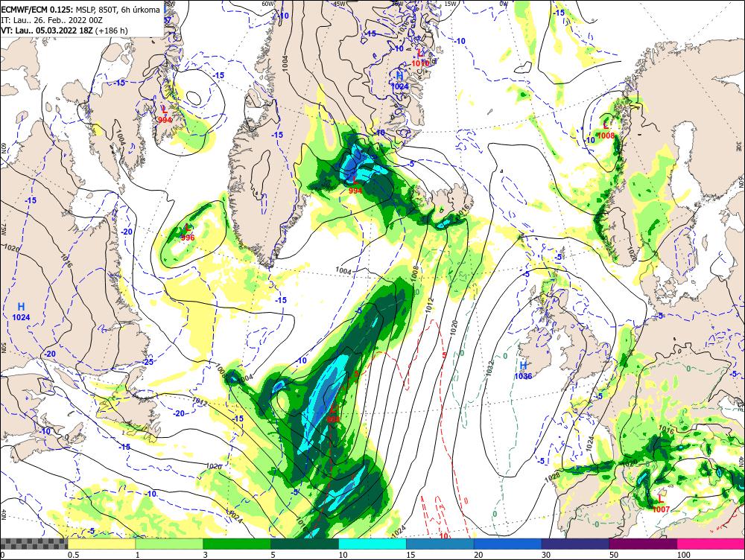This screenshot has height=560, width=745.
Task: Click the dark green 5–10 legend swatch
Action: [x=305, y=544]
